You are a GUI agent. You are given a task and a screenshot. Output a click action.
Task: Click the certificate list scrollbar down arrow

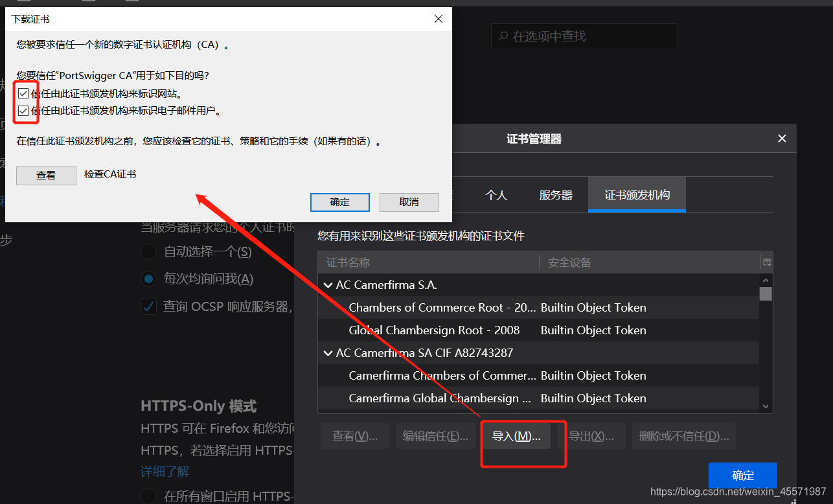coord(766,406)
